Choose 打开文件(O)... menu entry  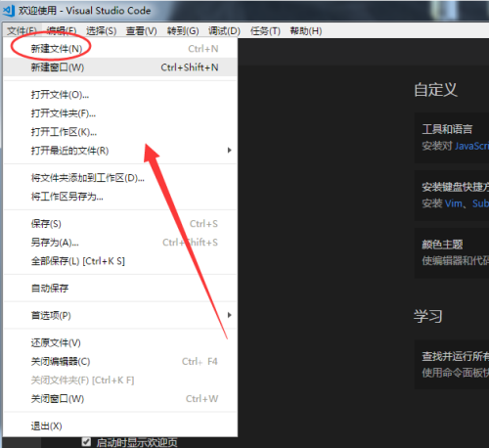tap(120, 95)
